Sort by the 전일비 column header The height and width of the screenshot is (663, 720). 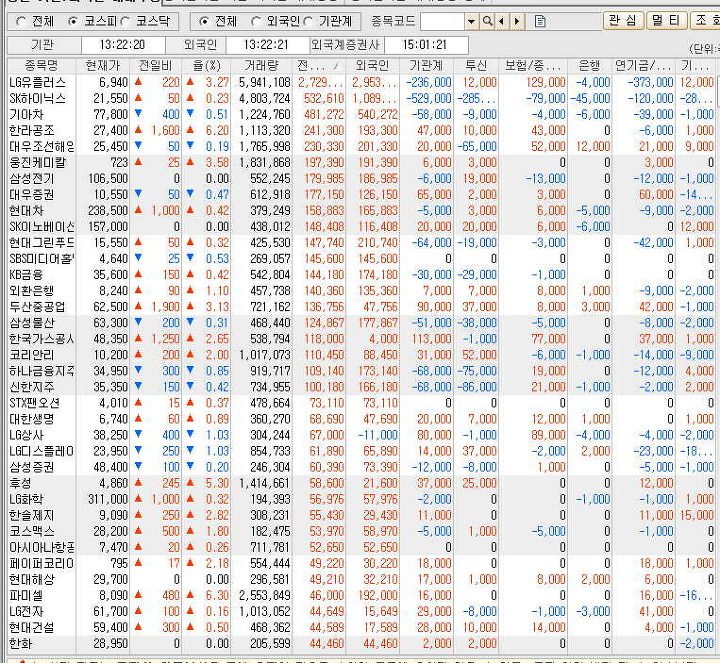(x=156, y=65)
